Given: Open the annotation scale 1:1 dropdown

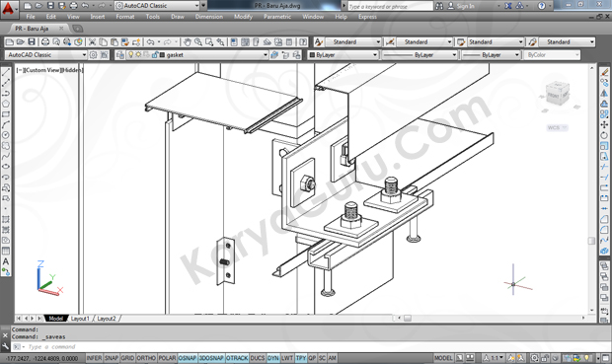Looking at the screenshot, I should point(494,358).
